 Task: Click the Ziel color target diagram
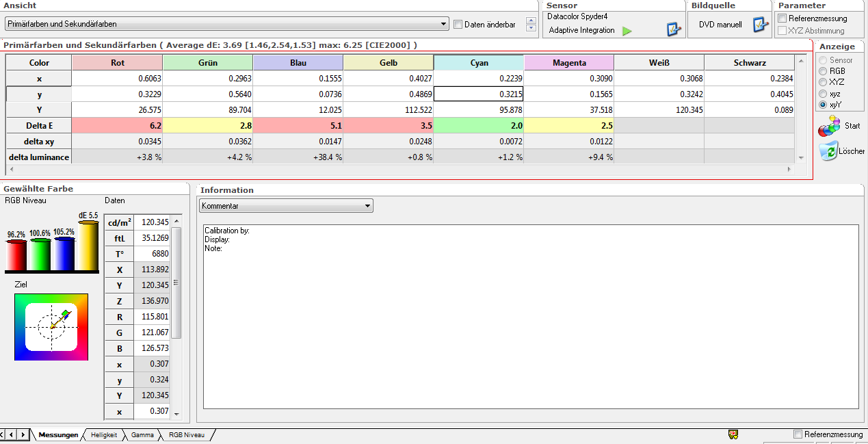pos(51,327)
